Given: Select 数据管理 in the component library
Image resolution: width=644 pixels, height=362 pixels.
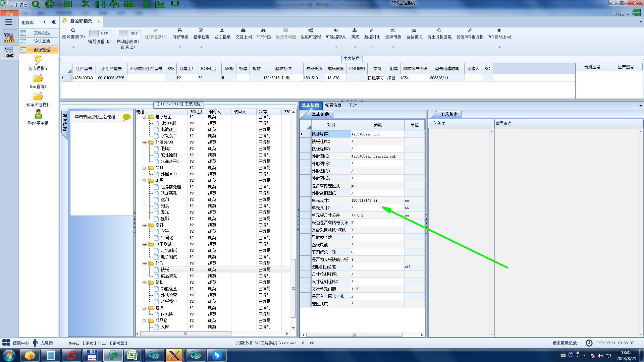Looking at the screenshot, I should pyautogui.click(x=42, y=50).
